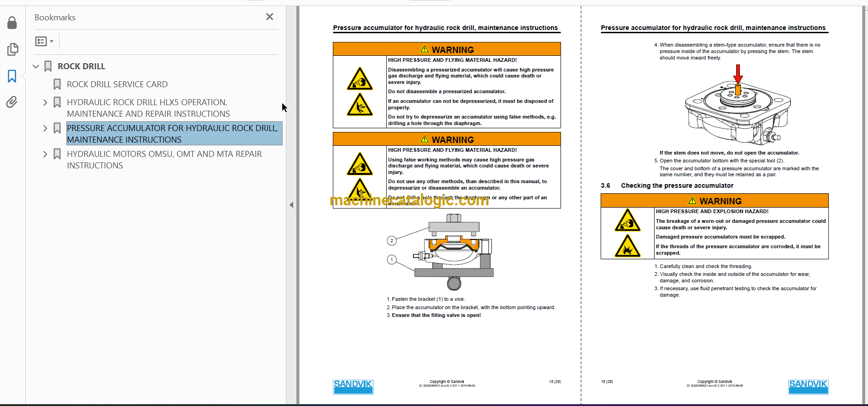
Task: Click the Sandvik logo on page 16
Action: (808, 387)
